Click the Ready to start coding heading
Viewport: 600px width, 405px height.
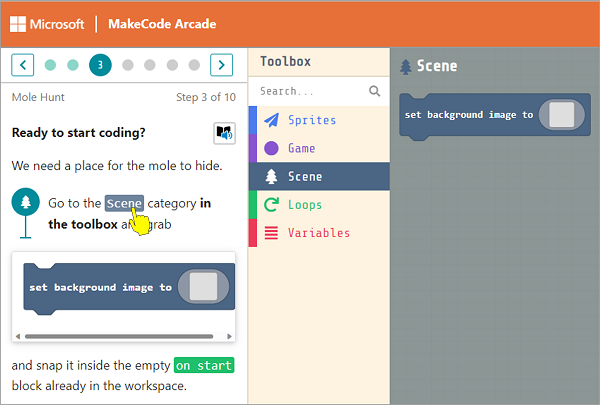click(x=78, y=132)
